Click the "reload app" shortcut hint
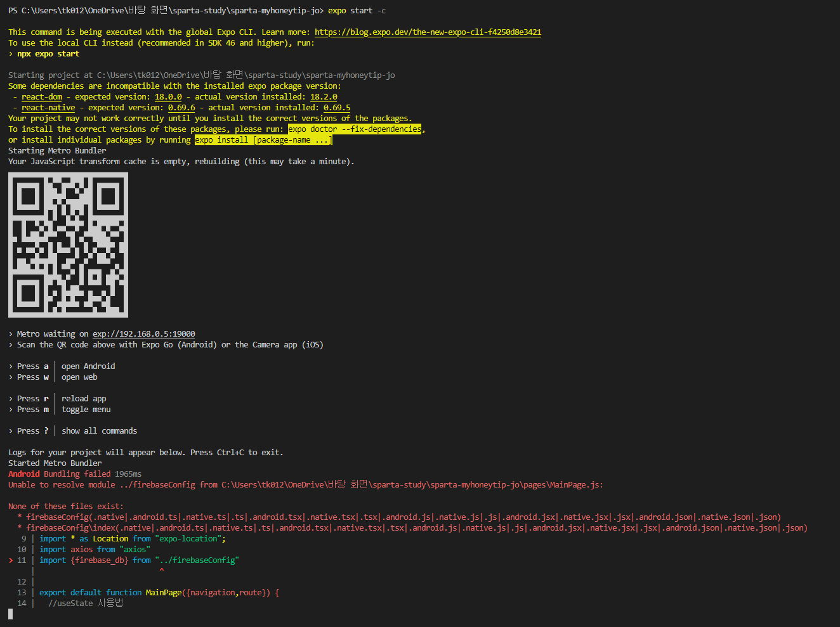840x627 pixels. (x=84, y=399)
